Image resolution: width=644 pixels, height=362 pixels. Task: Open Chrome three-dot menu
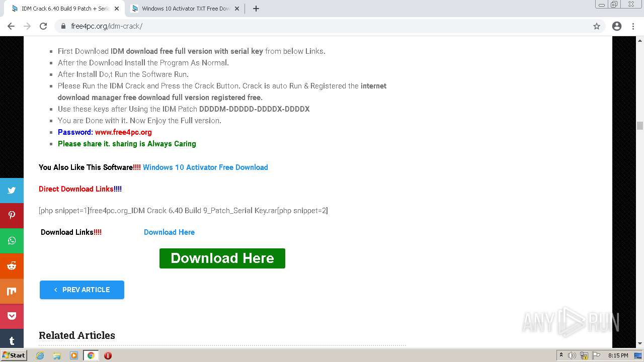pyautogui.click(x=633, y=26)
